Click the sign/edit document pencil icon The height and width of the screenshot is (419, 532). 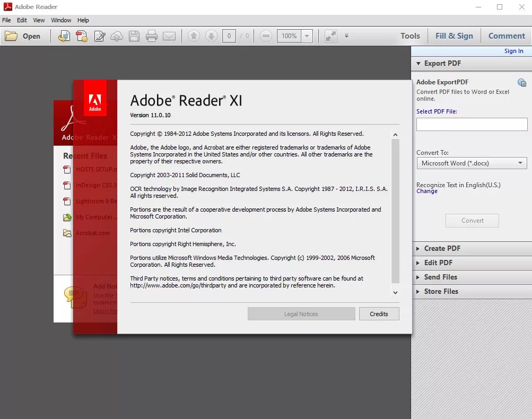(x=99, y=36)
